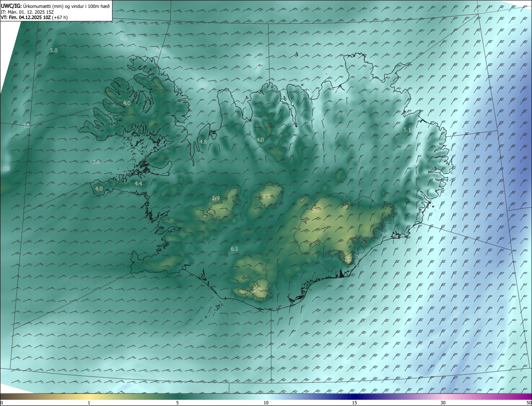
Task: Select the 1 tick on the colour scale
Action: pyautogui.click(x=89, y=403)
